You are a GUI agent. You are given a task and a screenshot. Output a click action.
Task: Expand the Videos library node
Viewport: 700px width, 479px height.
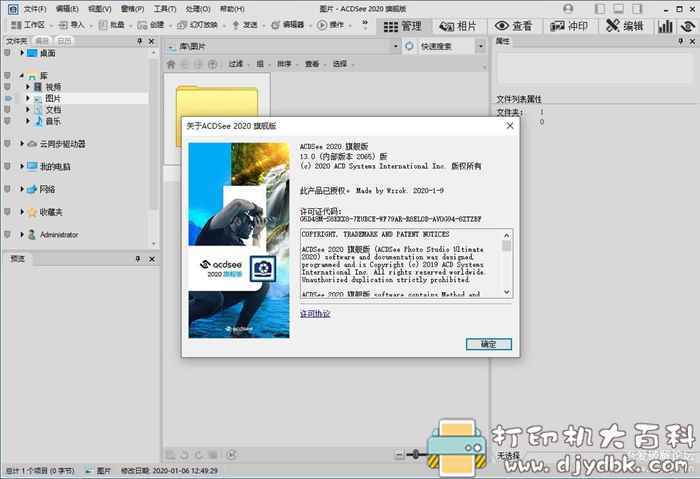click(28, 87)
